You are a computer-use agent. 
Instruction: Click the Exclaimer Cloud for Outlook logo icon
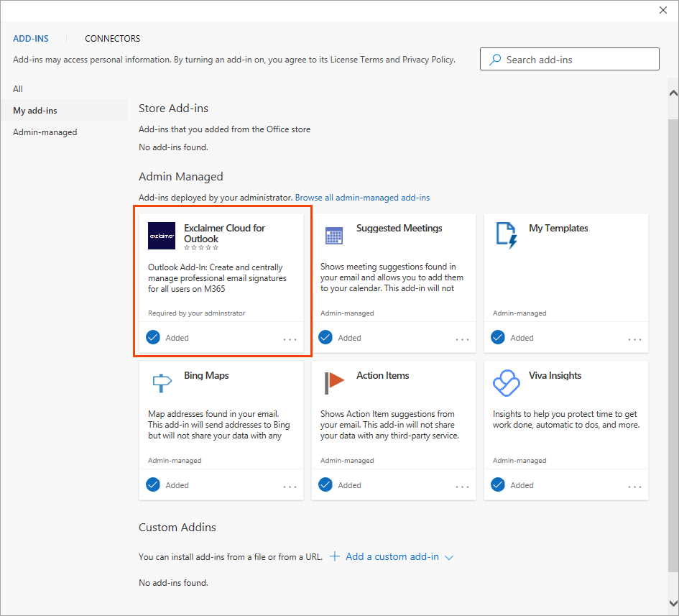[162, 236]
